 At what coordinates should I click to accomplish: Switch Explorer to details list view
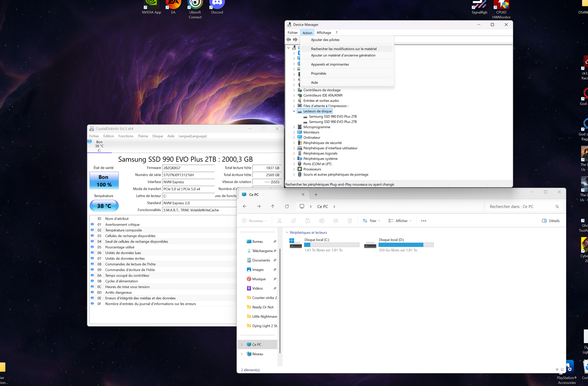coord(557,370)
